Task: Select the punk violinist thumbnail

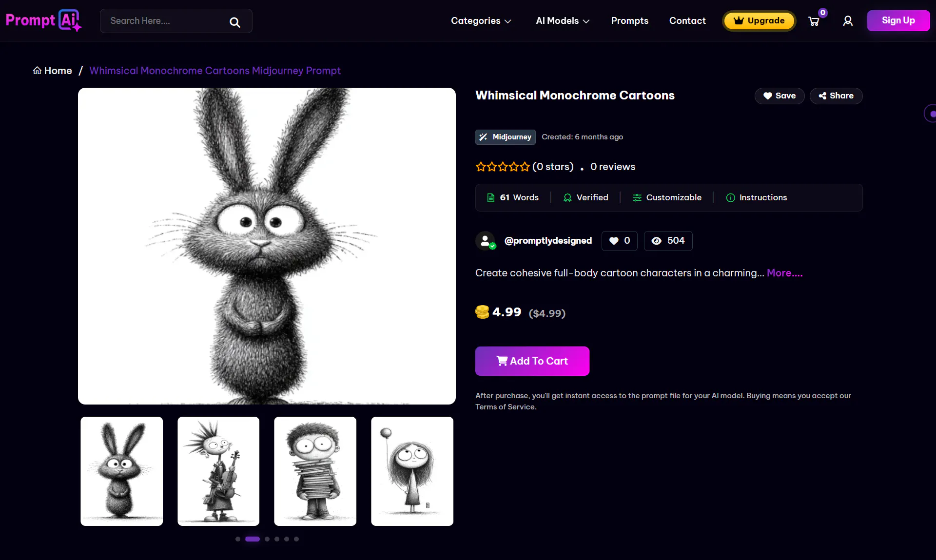Action: (x=218, y=471)
